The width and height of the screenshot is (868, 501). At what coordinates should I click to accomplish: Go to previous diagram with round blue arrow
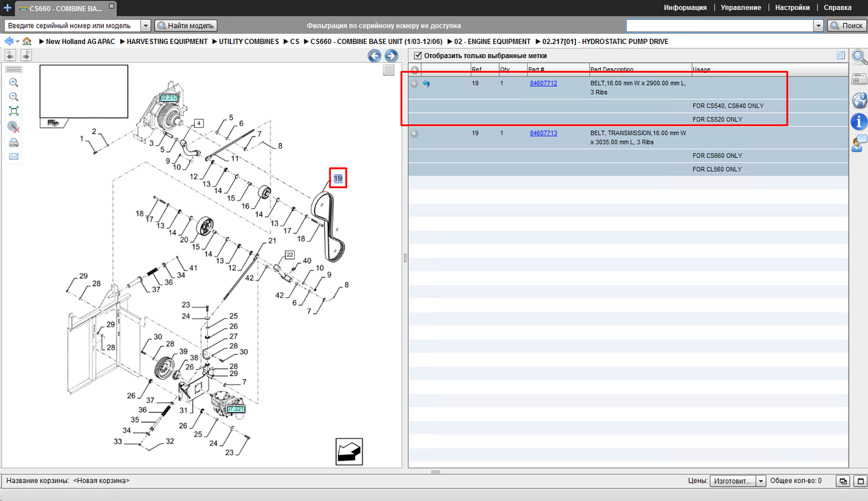374,56
